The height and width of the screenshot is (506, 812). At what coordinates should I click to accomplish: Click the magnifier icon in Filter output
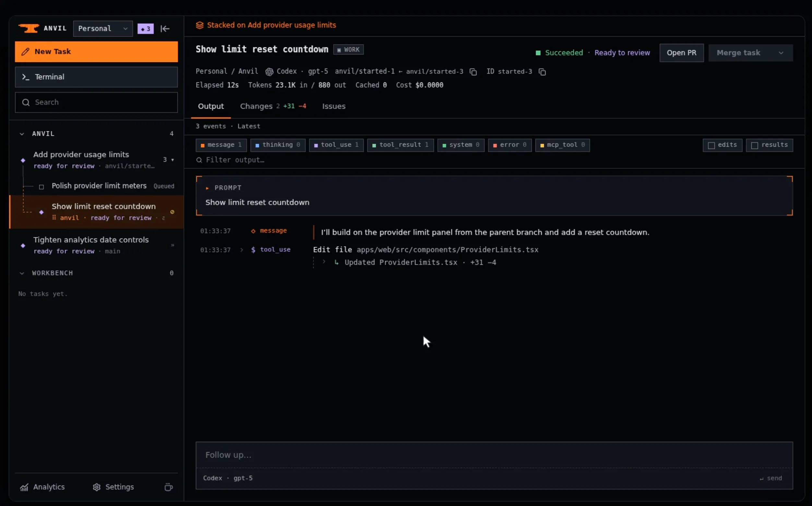click(199, 160)
